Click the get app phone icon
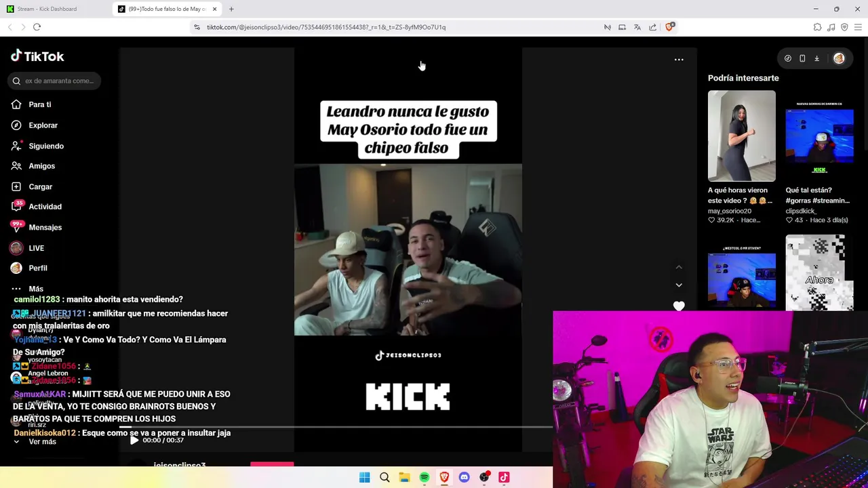 tap(802, 59)
